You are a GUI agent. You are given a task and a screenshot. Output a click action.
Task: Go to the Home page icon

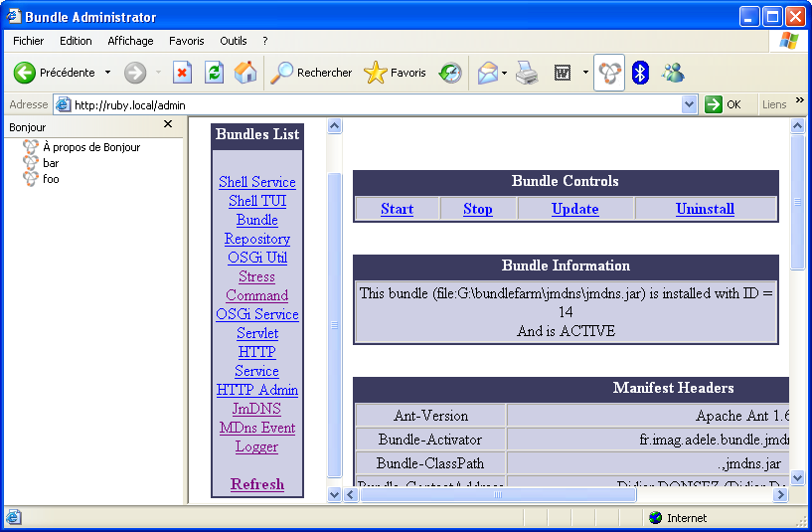pyautogui.click(x=245, y=73)
